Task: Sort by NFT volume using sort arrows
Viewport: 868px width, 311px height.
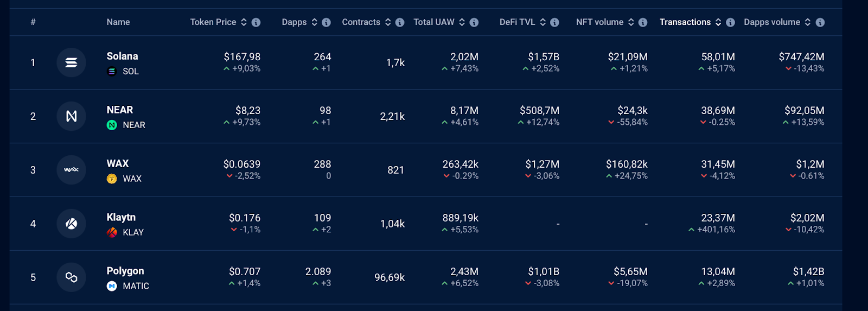Action: 631,22
